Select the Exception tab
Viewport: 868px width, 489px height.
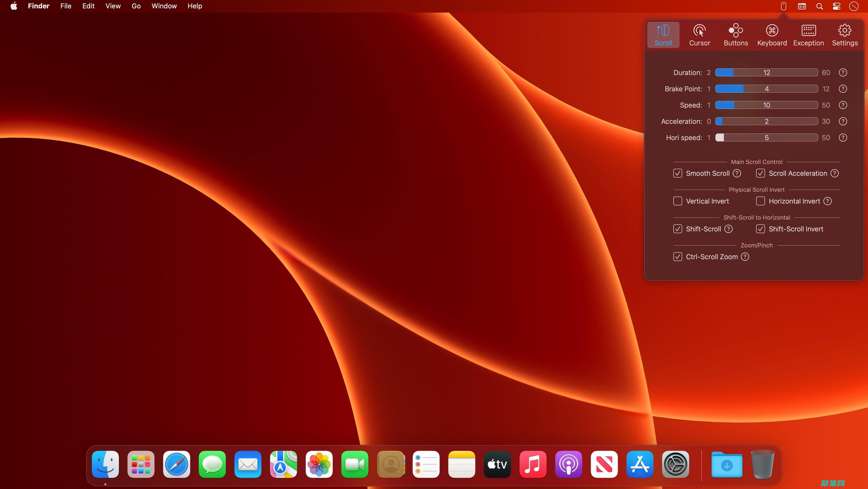pyautogui.click(x=808, y=35)
